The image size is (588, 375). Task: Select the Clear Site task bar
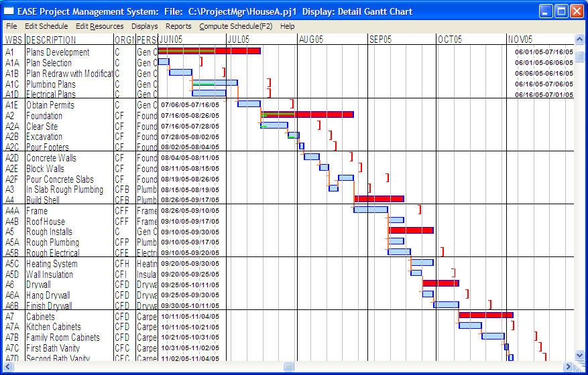tap(274, 125)
